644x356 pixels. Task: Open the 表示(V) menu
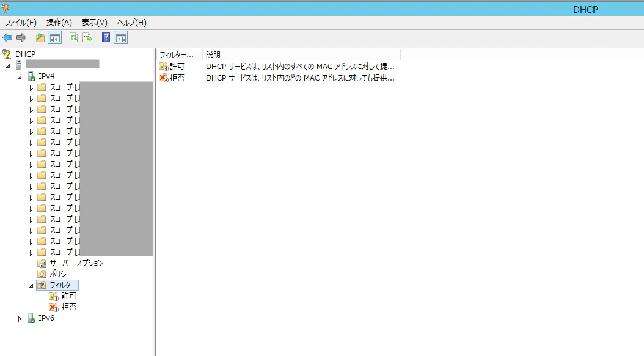(x=95, y=23)
